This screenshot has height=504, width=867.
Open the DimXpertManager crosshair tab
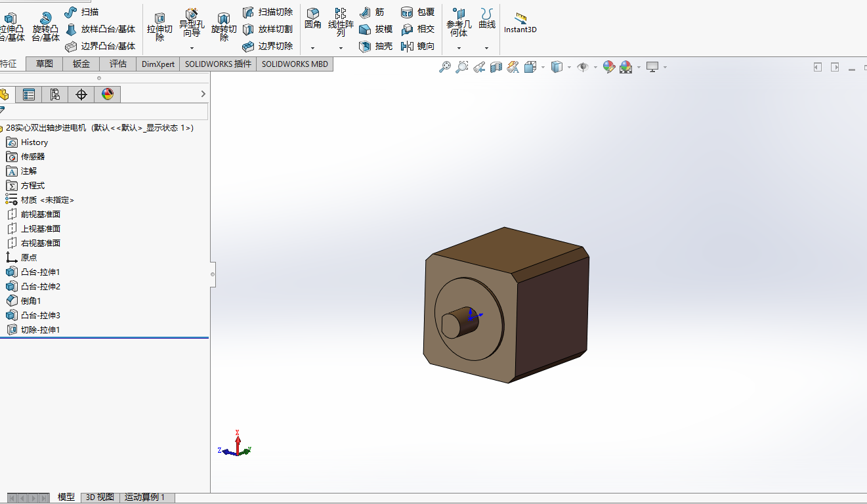(81, 94)
